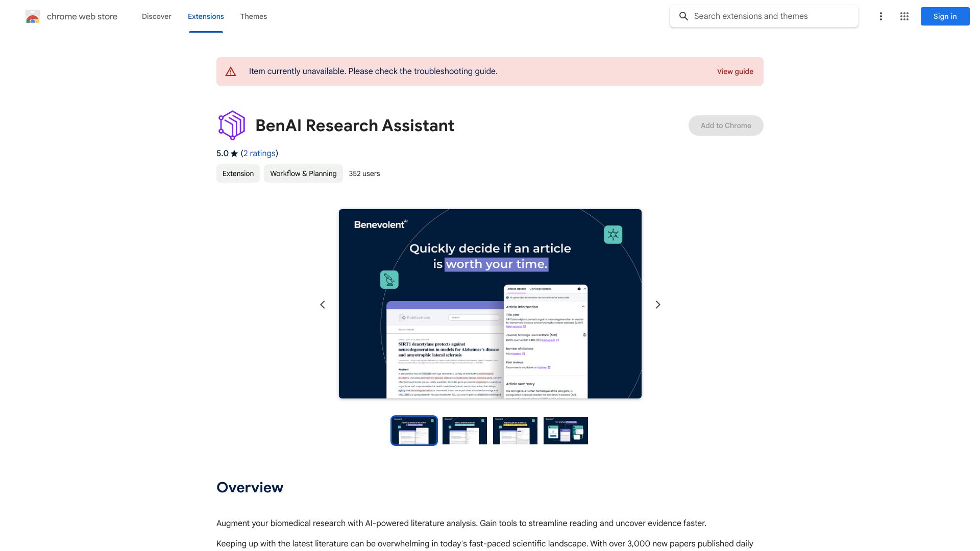This screenshot has width=980, height=551.
Task: Open the Google apps grid
Action: (x=904, y=16)
